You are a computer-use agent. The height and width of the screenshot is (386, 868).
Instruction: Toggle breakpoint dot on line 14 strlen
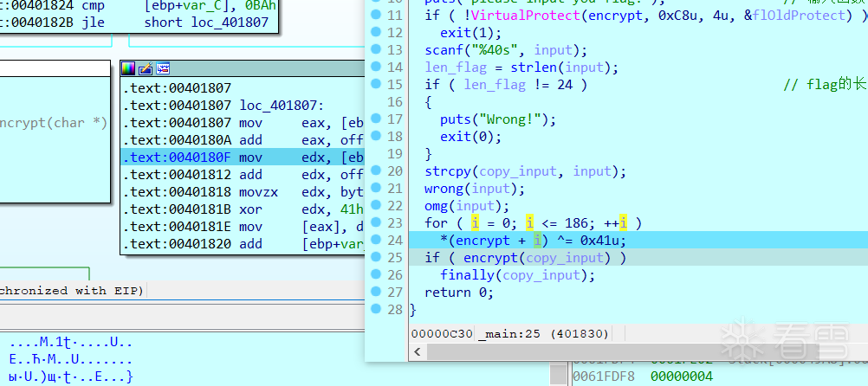click(377, 67)
